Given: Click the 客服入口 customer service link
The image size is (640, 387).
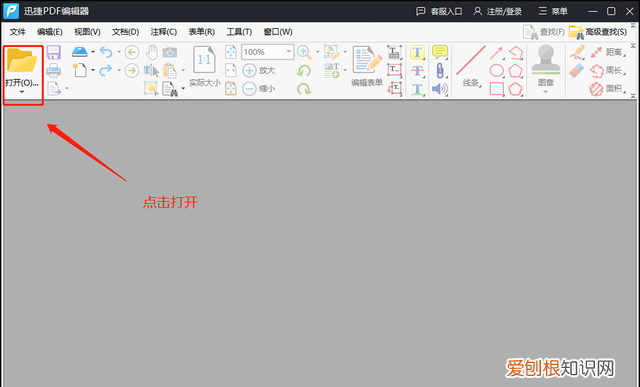Looking at the screenshot, I should coord(439,11).
